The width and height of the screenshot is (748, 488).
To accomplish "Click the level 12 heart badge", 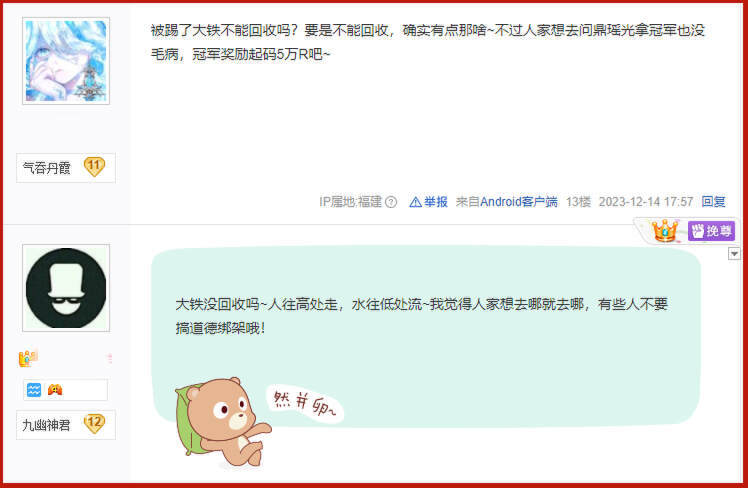I will [x=94, y=424].
